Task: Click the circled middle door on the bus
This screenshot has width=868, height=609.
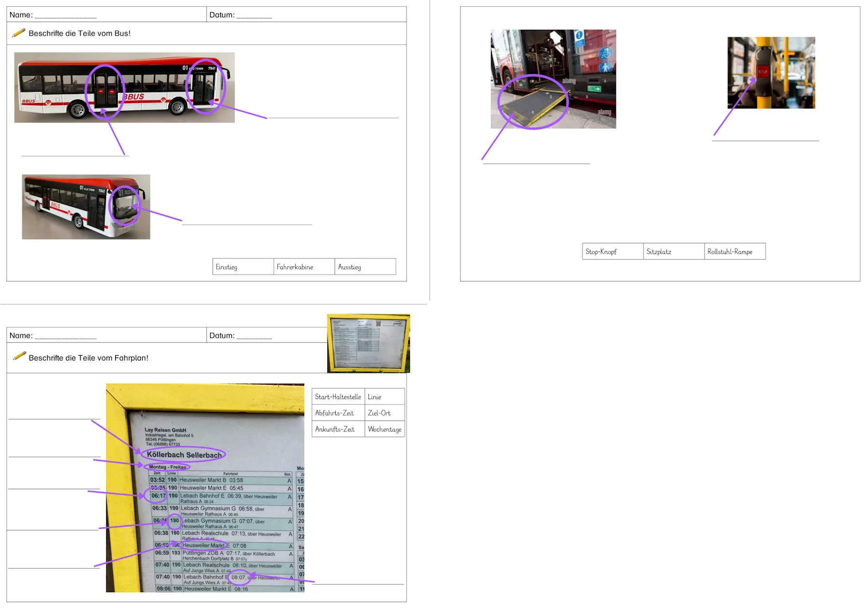Action: click(x=105, y=91)
